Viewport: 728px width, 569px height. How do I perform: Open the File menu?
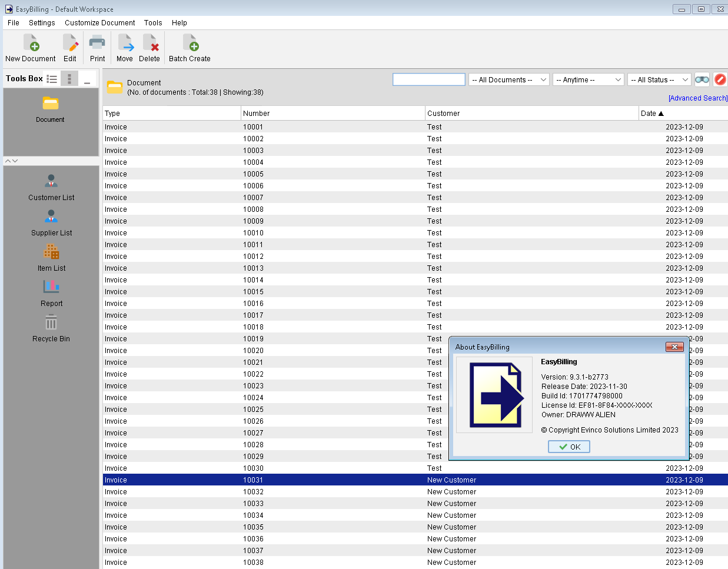point(14,23)
